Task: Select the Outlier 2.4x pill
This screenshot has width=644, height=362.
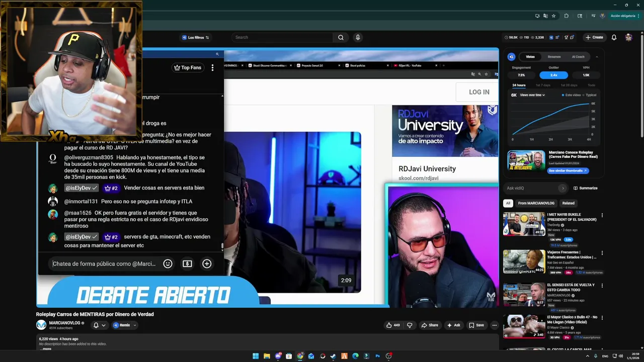Action: 553,75
